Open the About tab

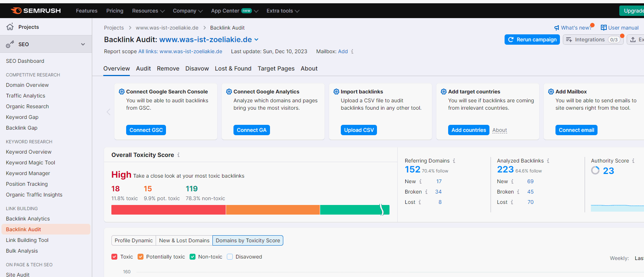pos(309,68)
